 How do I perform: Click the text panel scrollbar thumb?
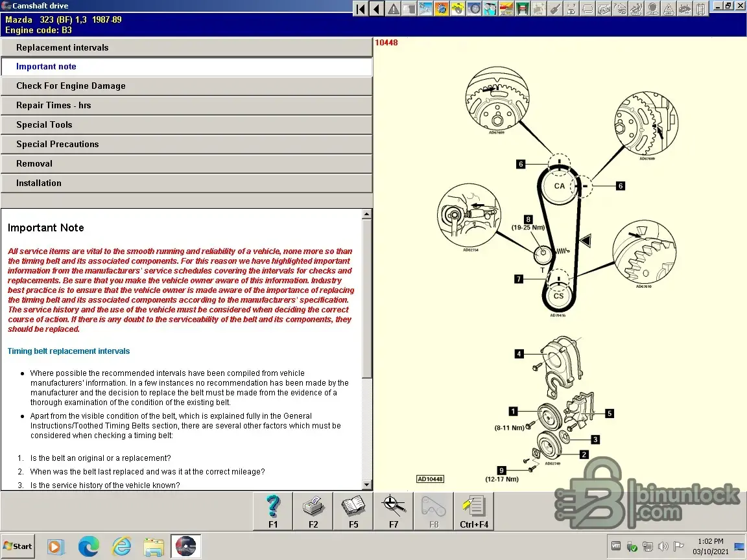click(366, 298)
